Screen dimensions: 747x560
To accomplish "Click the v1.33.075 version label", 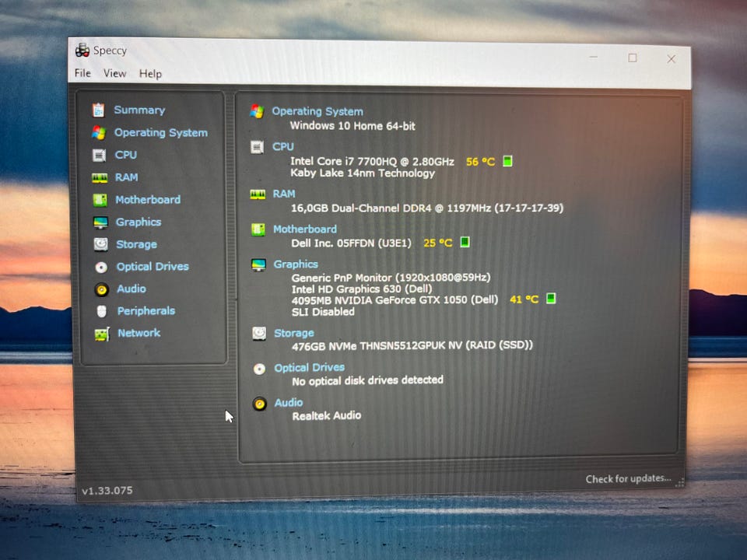I will tap(107, 491).
